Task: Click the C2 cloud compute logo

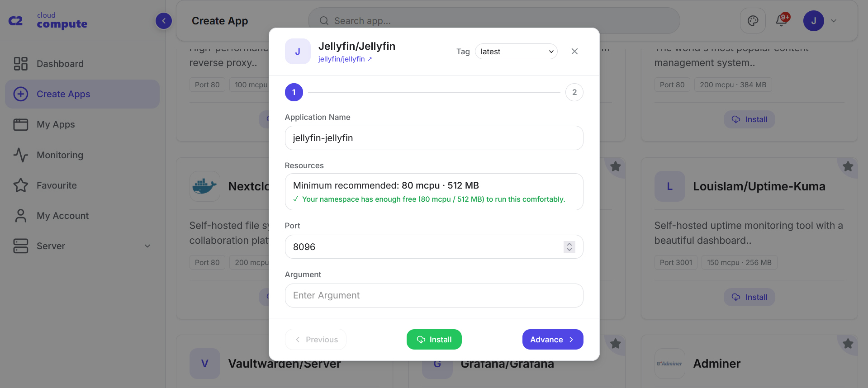Action: [x=48, y=21]
